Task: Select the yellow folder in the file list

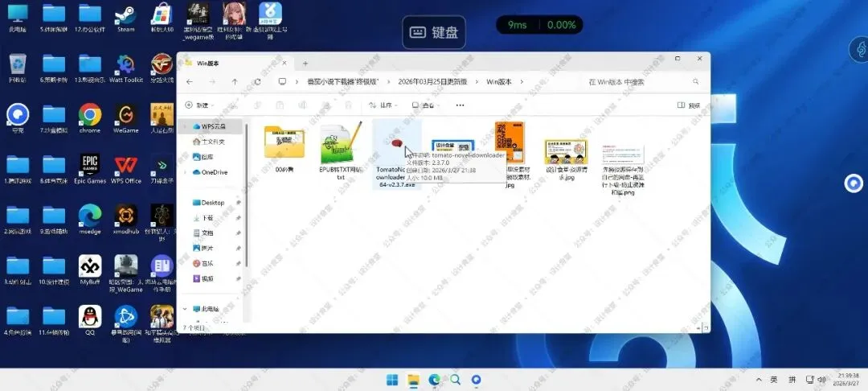Action: pyautogui.click(x=284, y=150)
